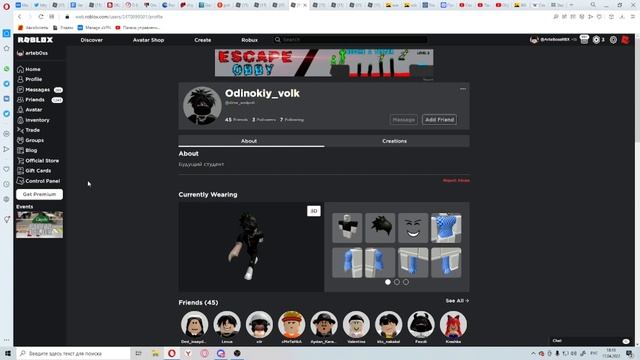Open WhatsApp in Opera sidebar
The width and height of the screenshot is (640, 360).
tap(7, 69)
